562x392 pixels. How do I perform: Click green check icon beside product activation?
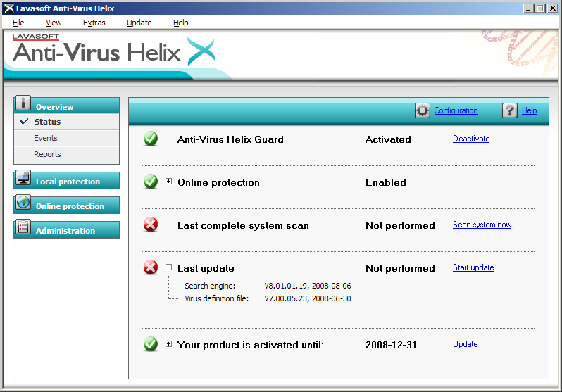(151, 344)
